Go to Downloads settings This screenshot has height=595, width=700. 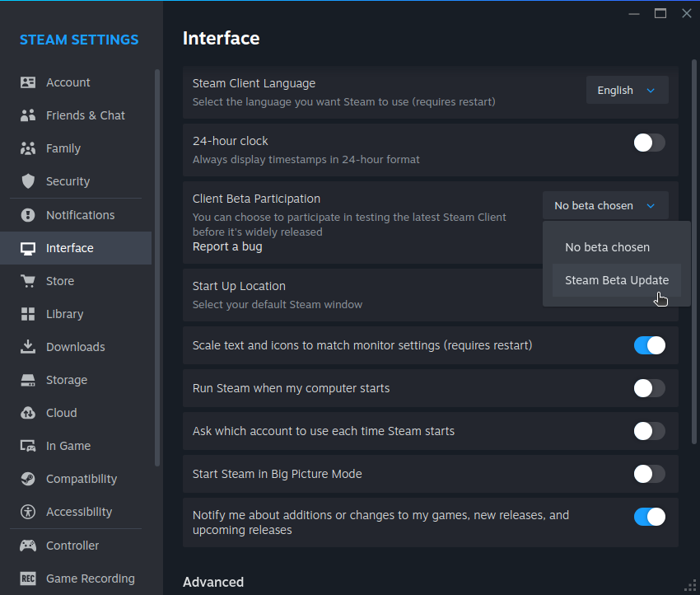[x=76, y=347]
